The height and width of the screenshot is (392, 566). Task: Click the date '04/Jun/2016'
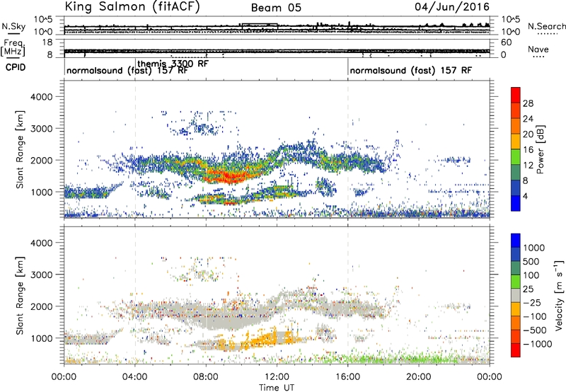[452, 7]
